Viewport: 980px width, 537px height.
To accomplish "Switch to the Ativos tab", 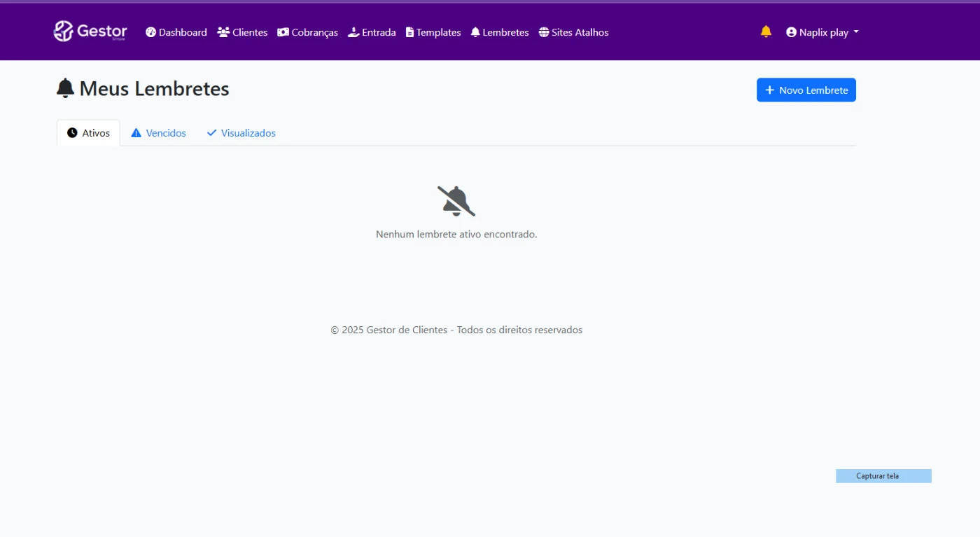I will coord(88,133).
